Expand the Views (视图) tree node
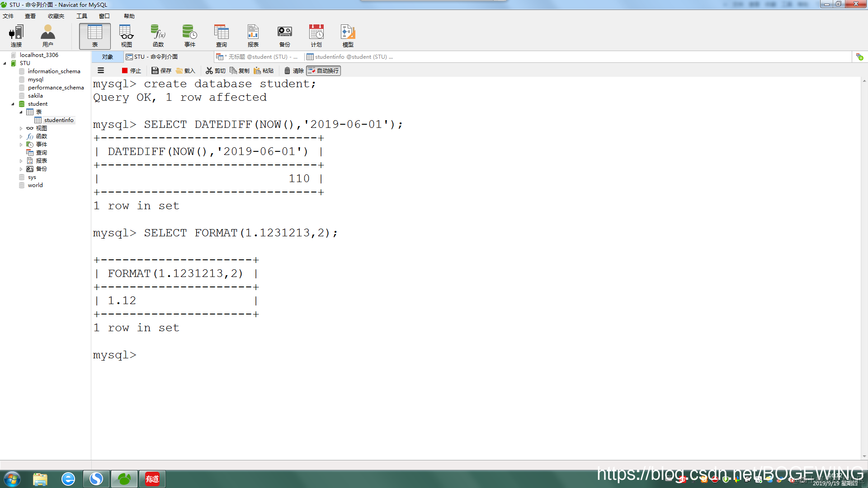Image resolution: width=868 pixels, height=488 pixels. click(x=21, y=128)
